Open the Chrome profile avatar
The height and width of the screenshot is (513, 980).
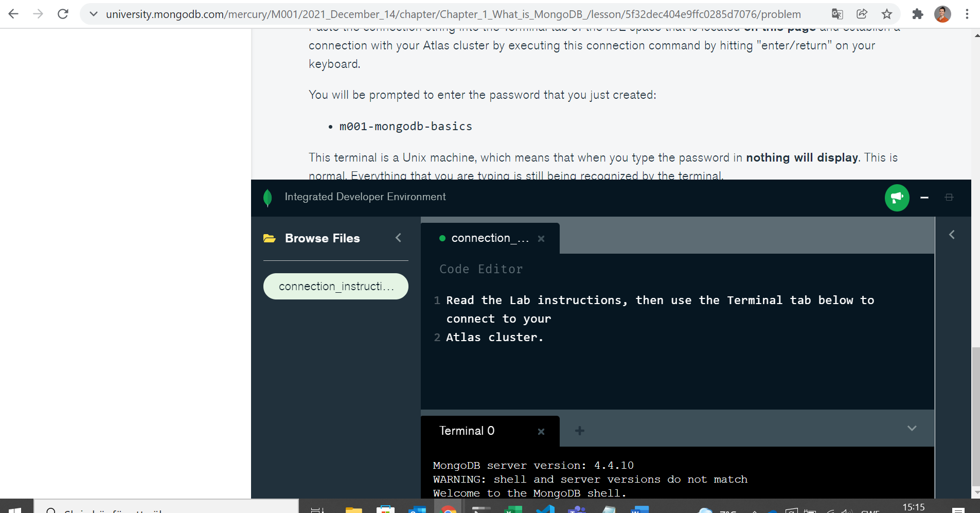click(x=942, y=14)
